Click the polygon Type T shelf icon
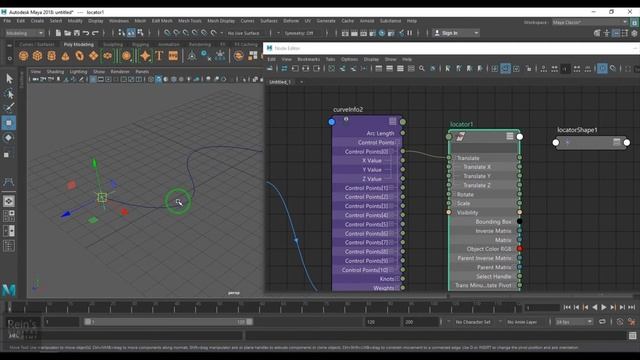 click(159, 56)
